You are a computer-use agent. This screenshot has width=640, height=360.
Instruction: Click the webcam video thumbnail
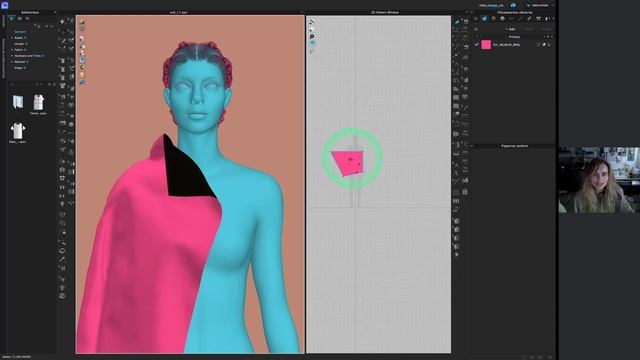coord(599,180)
